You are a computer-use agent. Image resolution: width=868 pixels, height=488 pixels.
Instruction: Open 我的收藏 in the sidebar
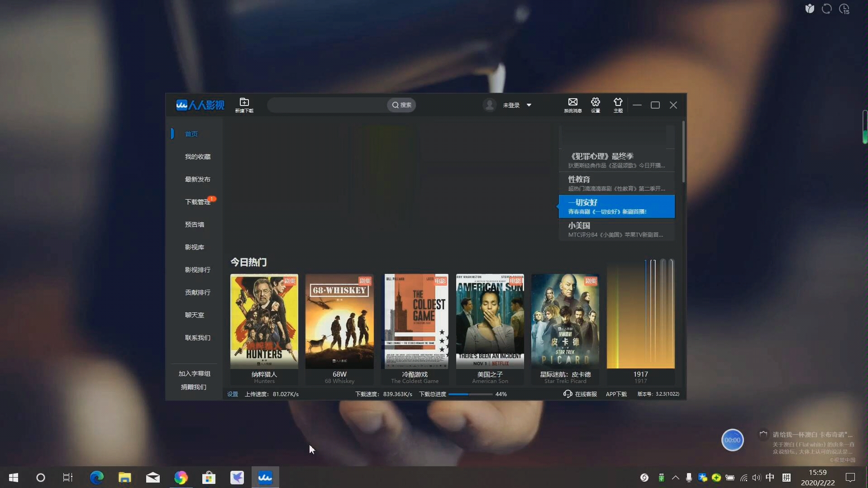pos(197,157)
